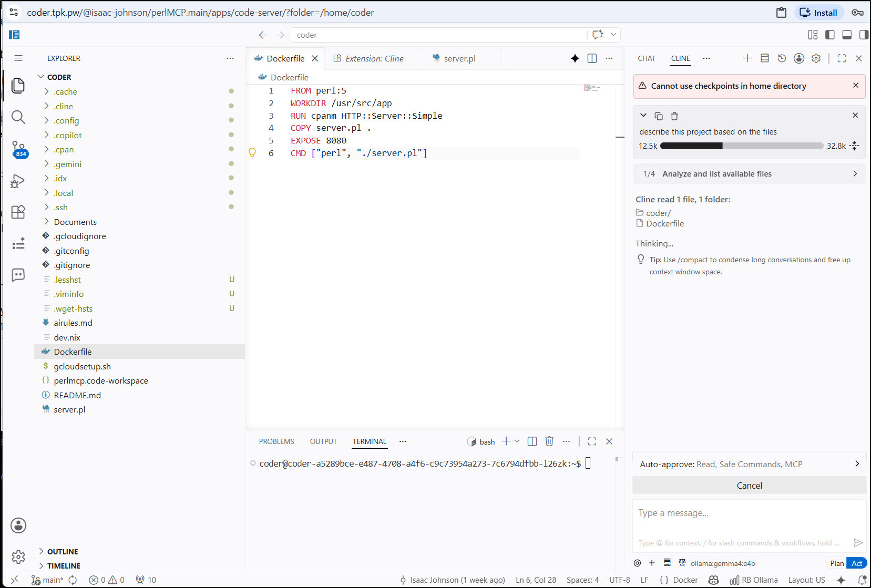The image size is (871, 588).
Task: Maximize the terminal panel size
Action: click(x=592, y=441)
